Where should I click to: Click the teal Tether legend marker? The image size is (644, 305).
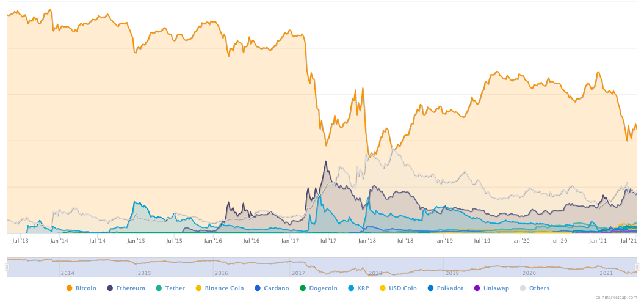click(159, 288)
